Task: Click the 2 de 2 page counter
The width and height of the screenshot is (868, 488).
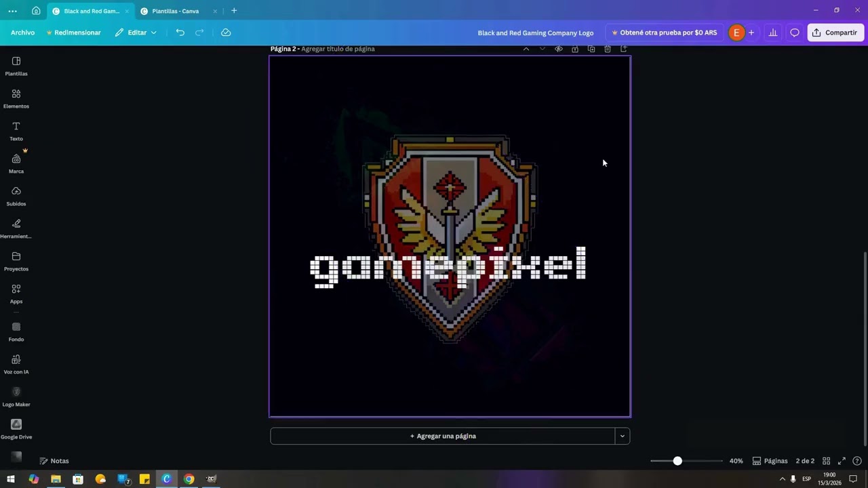Action: [x=805, y=461]
